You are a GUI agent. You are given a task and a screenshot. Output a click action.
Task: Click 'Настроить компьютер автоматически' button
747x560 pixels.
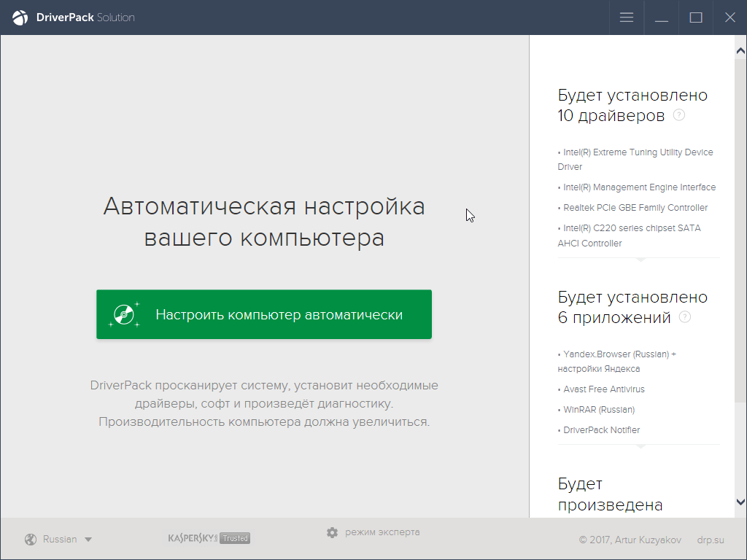click(x=264, y=314)
